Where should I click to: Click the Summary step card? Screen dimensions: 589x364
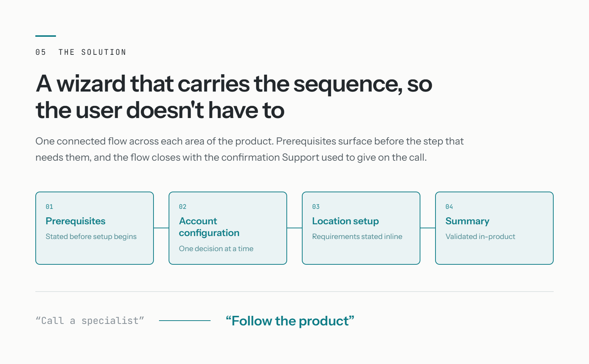(x=494, y=228)
